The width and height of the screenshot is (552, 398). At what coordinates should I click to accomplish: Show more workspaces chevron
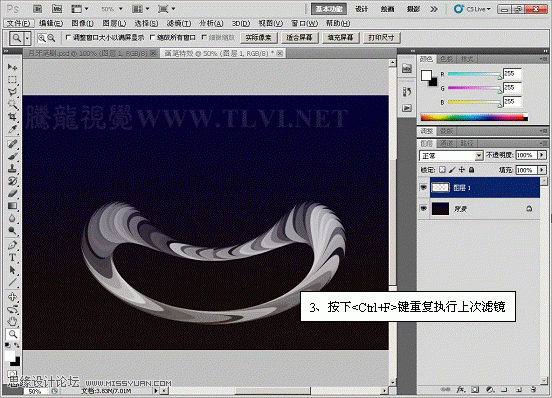pos(434,9)
